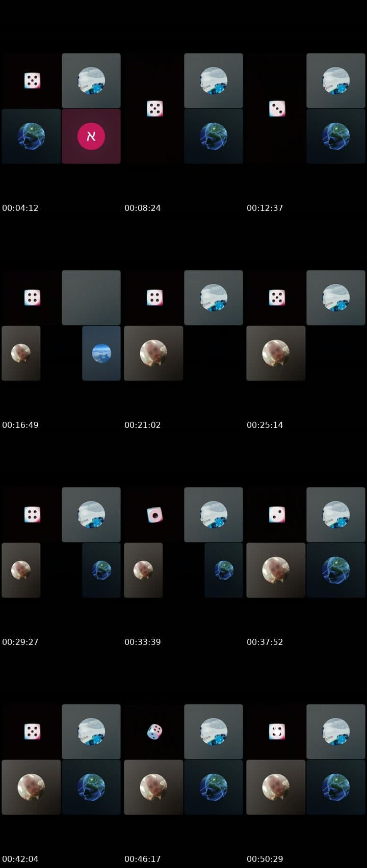Screen dimensions: 367x868
Task: Click the rolling dice in the 00:46:17 frame
Action: (x=154, y=732)
